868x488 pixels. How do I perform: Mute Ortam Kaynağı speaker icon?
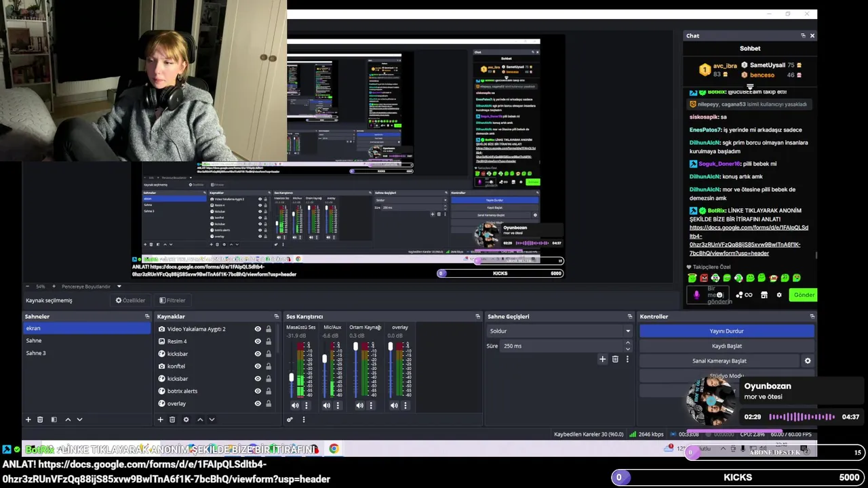359,405
